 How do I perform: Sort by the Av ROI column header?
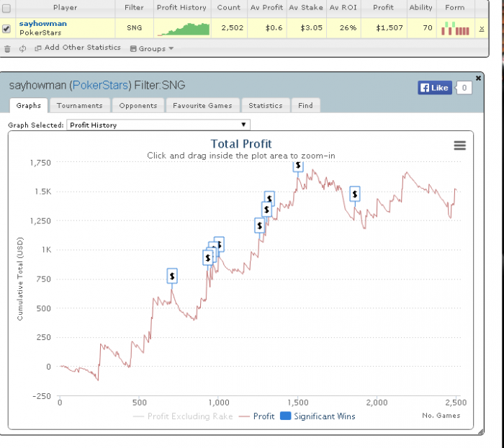click(x=343, y=8)
